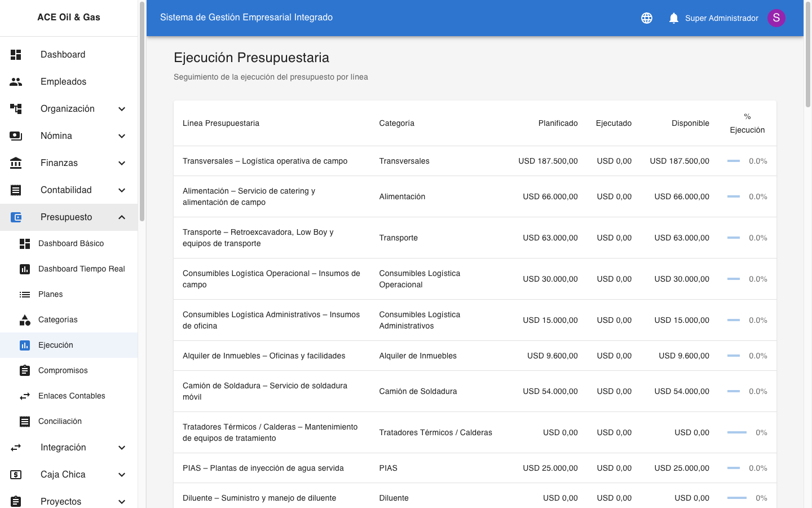Click the Nómina wallet icon

16,135
